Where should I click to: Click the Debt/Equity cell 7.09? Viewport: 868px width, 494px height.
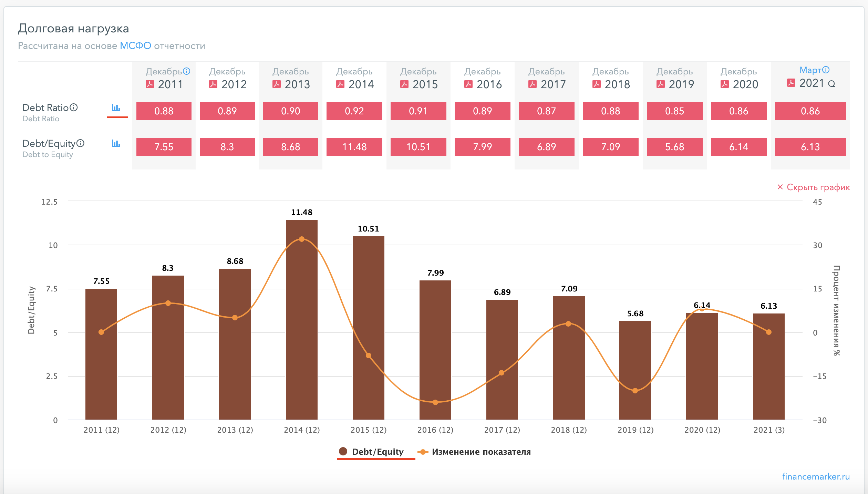tap(611, 147)
